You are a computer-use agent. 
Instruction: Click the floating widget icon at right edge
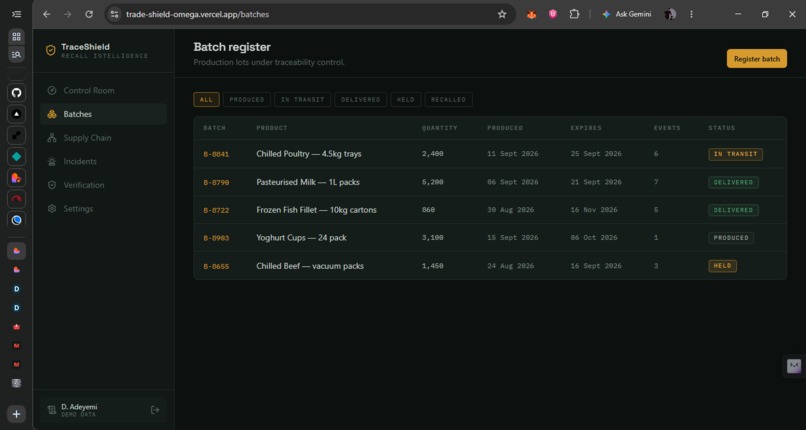[x=794, y=366]
